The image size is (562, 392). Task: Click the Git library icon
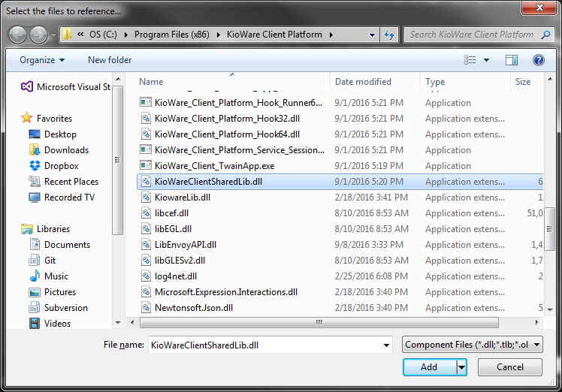35,260
